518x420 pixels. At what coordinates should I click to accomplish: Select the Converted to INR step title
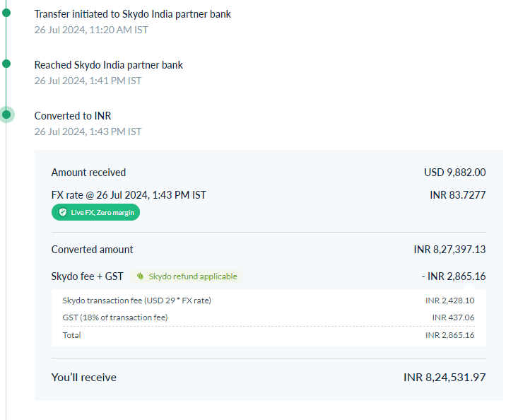[73, 116]
